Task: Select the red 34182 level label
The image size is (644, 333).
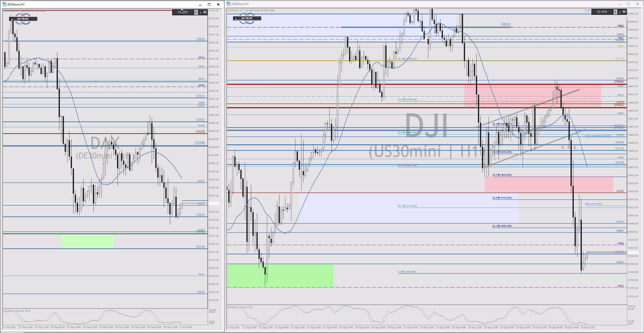Action: (x=620, y=191)
